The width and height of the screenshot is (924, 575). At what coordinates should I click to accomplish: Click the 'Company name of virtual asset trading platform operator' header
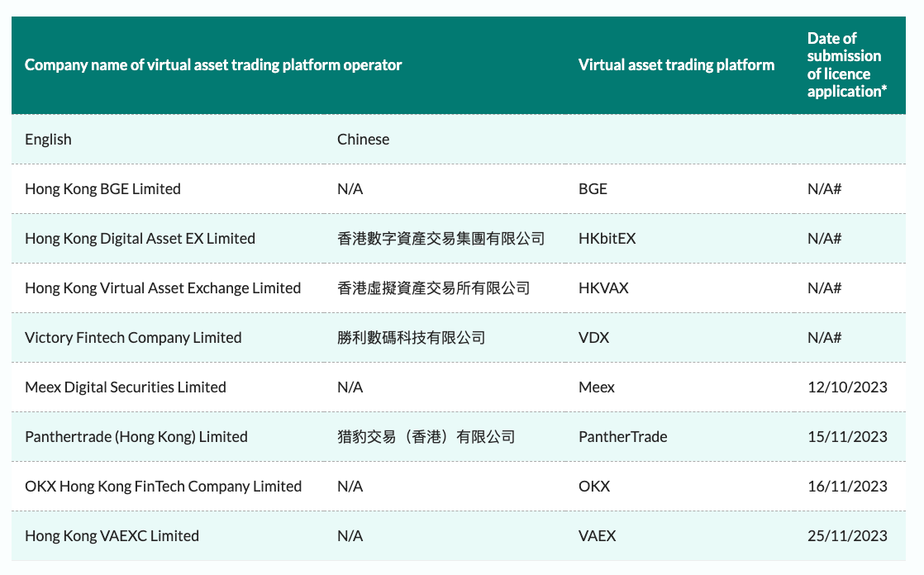click(213, 64)
